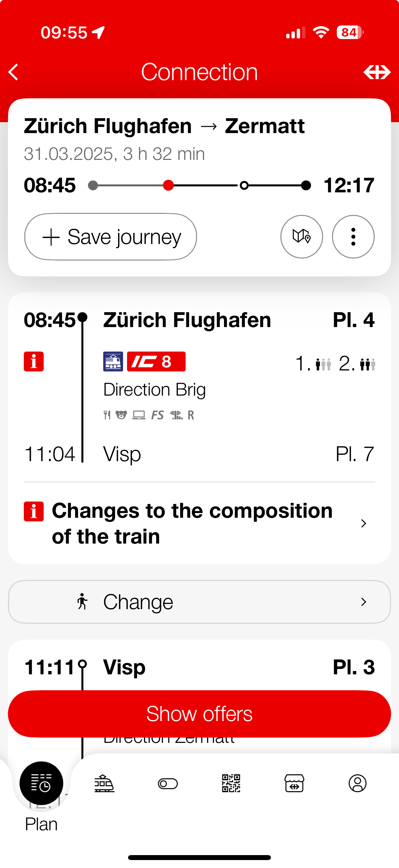Image resolution: width=399 pixels, height=868 pixels.
Task: Tap the back arrow in header
Action: [14, 72]
